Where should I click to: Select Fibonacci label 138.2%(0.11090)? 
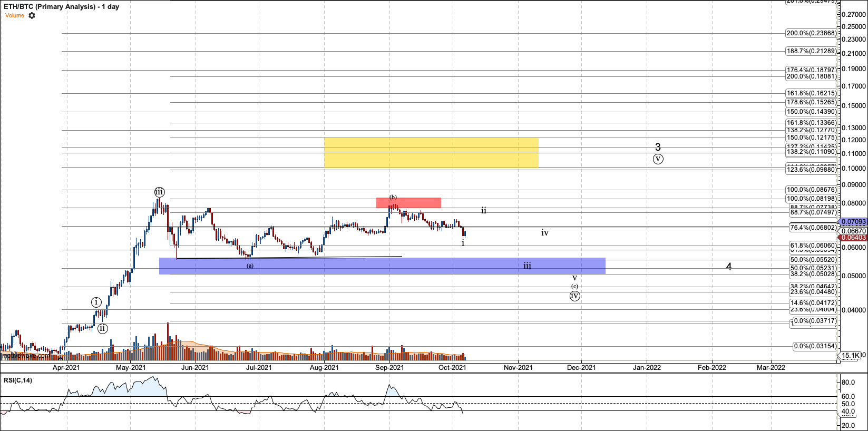(811, 152)
